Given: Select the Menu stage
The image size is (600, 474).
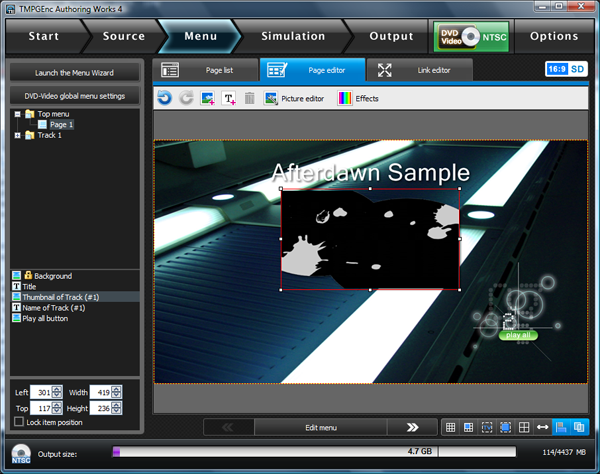Looking at the screenshot, I should 201,36.
